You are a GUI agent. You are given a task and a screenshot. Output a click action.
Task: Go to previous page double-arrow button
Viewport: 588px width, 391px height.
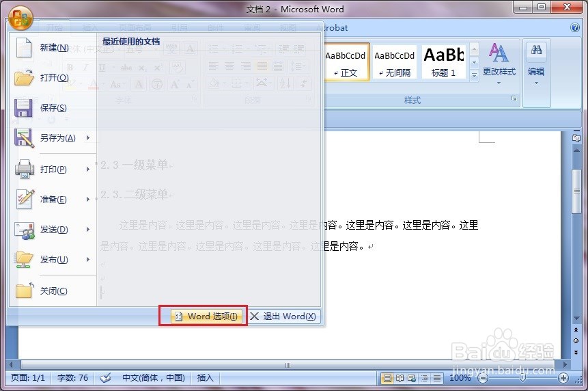pos(576,329)
